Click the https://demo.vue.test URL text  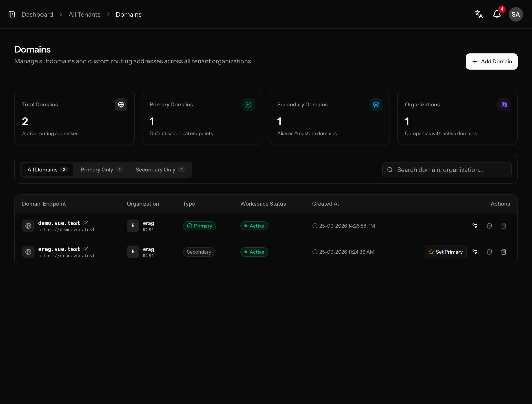66,230
